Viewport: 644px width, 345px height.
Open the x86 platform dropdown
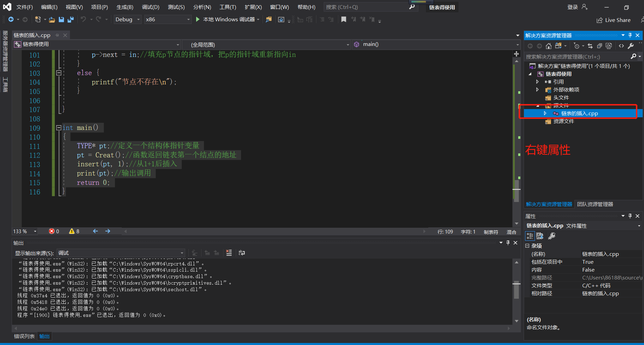click(167, 20)
